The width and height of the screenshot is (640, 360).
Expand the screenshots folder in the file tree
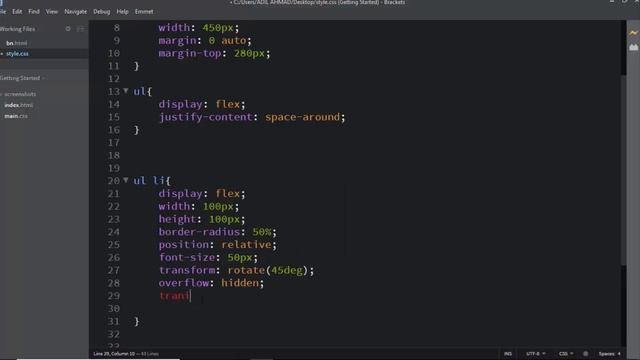pos(18,94)
